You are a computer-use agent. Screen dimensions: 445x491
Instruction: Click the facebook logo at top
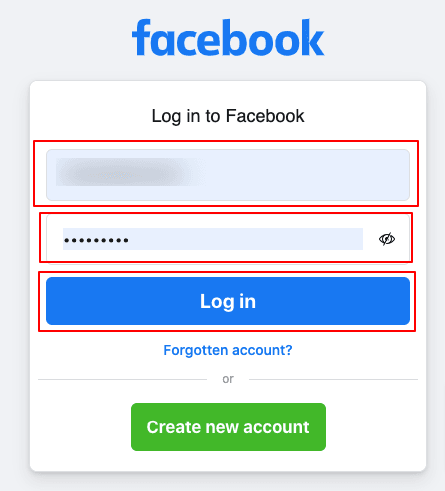tap(228, 37)
